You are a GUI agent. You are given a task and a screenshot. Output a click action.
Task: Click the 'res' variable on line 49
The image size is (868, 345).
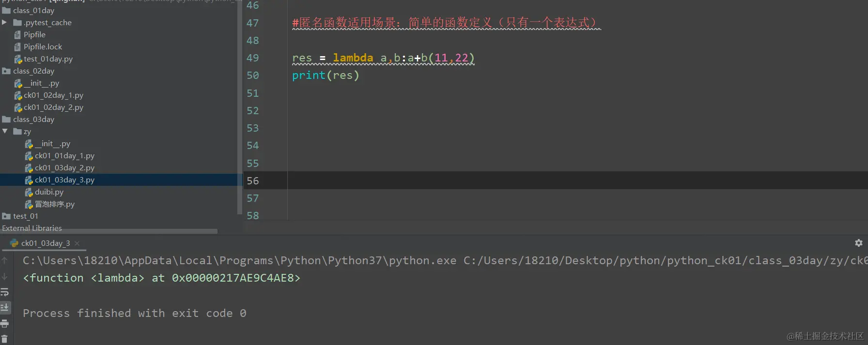coord(302,58)
